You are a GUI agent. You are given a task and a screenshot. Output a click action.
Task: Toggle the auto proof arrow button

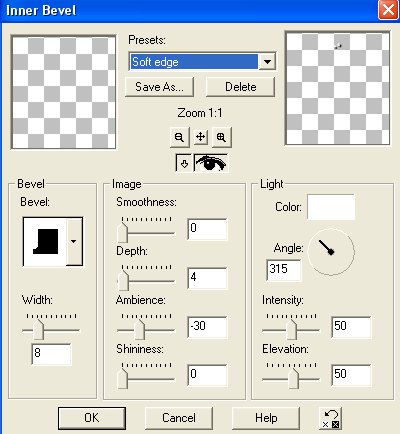click(184, 163)
